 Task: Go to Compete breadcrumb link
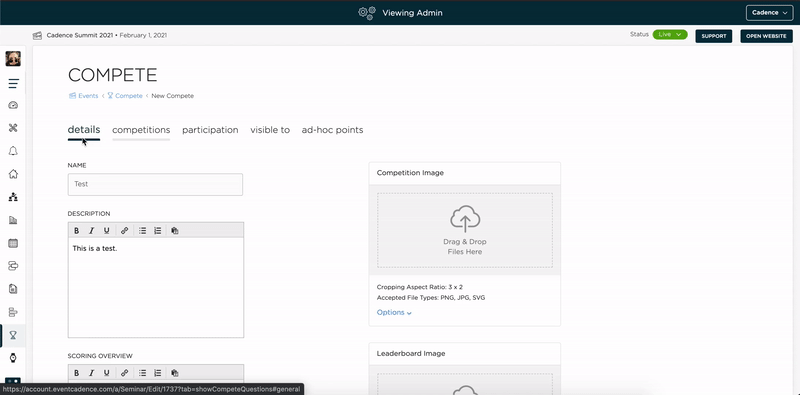click(124, 96)
